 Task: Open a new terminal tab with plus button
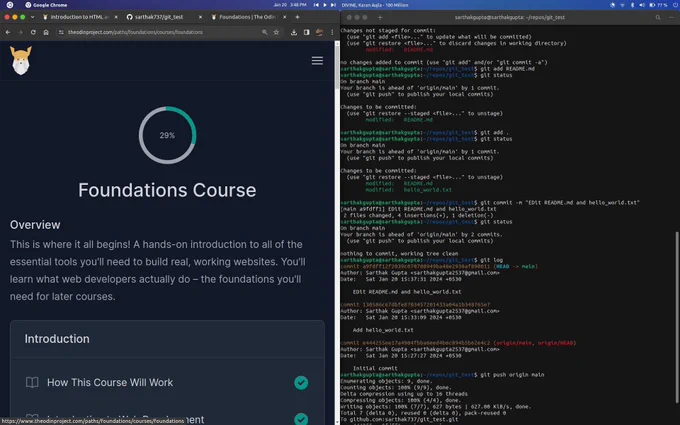pos(380,17)
